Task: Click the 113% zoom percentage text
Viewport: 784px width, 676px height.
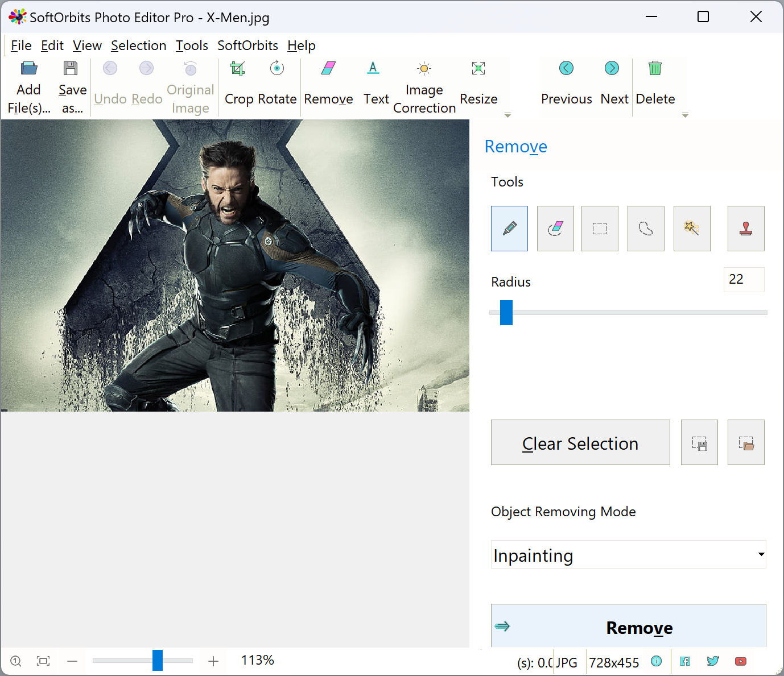Action: [258, 660]
